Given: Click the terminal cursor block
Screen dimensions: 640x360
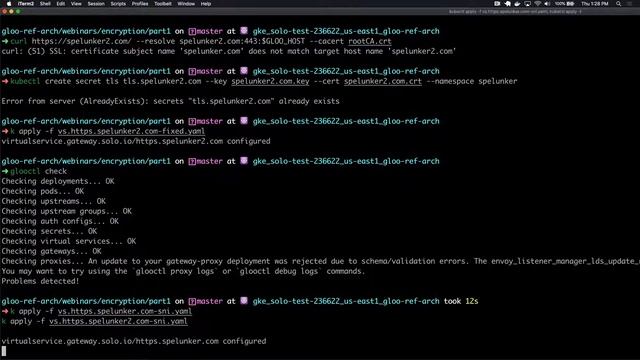Looking at the screenshot, I should tap(4, 351).
